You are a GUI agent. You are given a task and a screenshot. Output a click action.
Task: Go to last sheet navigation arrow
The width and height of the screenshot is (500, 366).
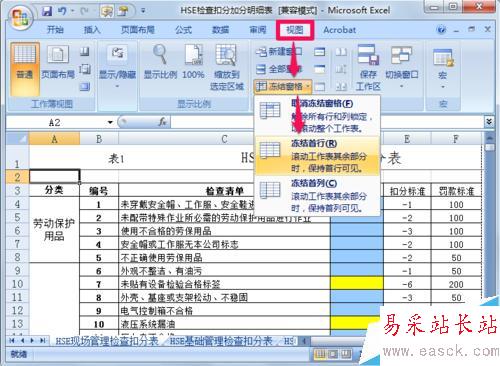(43, 340)
